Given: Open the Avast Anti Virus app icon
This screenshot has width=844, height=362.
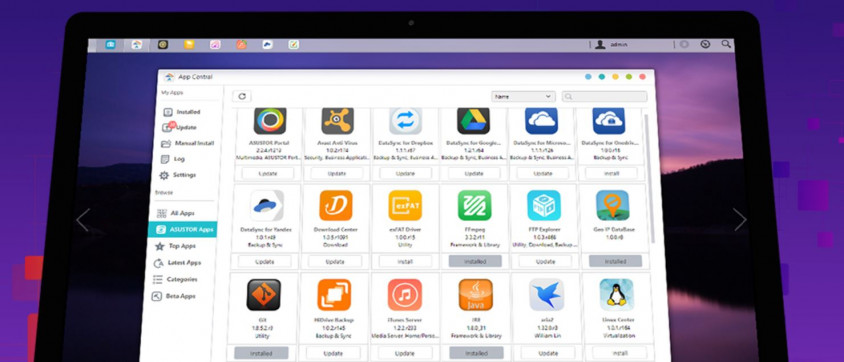Looking at the screenshot, I should tap(337, 120).
